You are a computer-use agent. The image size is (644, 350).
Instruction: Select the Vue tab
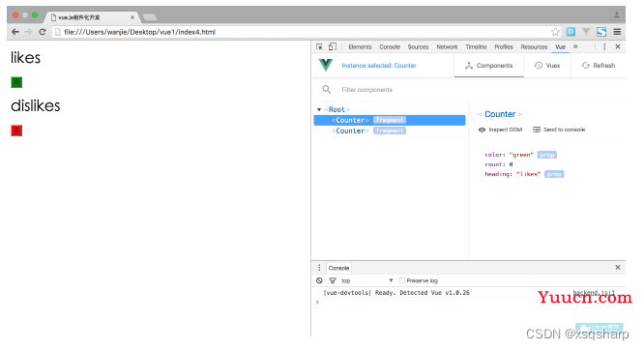coord(560,46)
